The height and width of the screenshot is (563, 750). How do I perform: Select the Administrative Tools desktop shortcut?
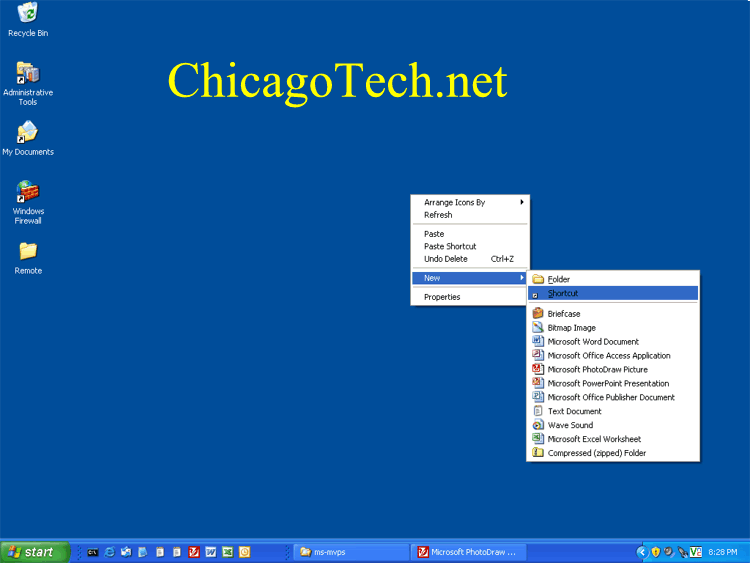(x=28, y=84)
